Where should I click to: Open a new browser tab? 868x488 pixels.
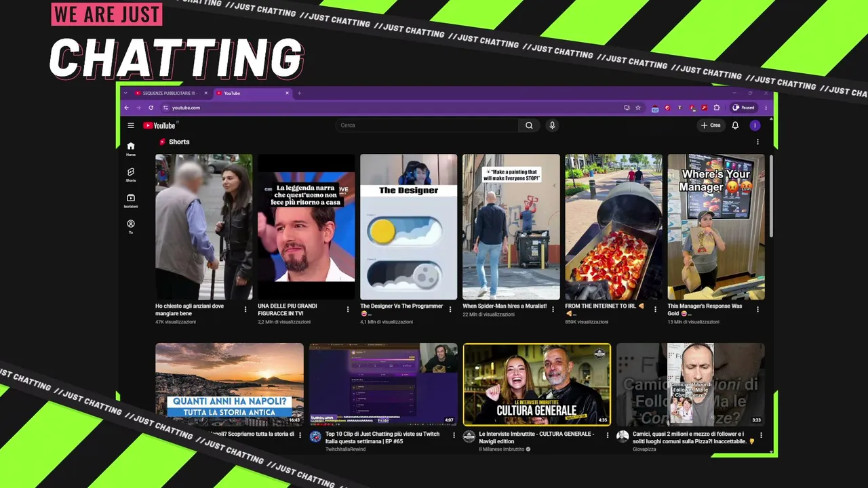click(299, 93)
